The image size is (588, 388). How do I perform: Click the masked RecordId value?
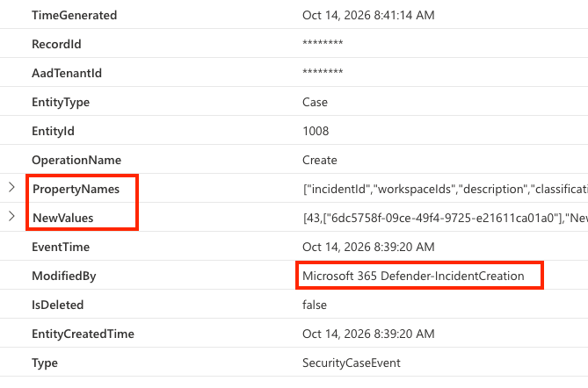323,43
